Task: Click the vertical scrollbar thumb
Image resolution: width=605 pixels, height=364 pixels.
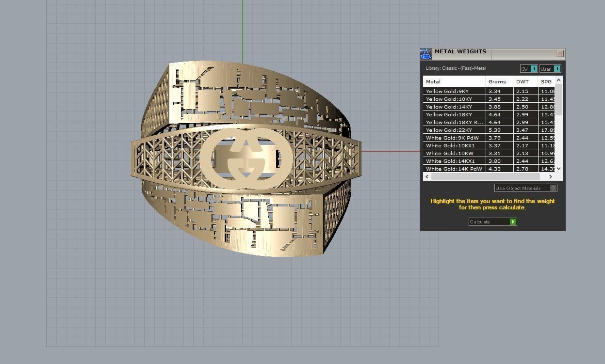Action: [558, 99]
